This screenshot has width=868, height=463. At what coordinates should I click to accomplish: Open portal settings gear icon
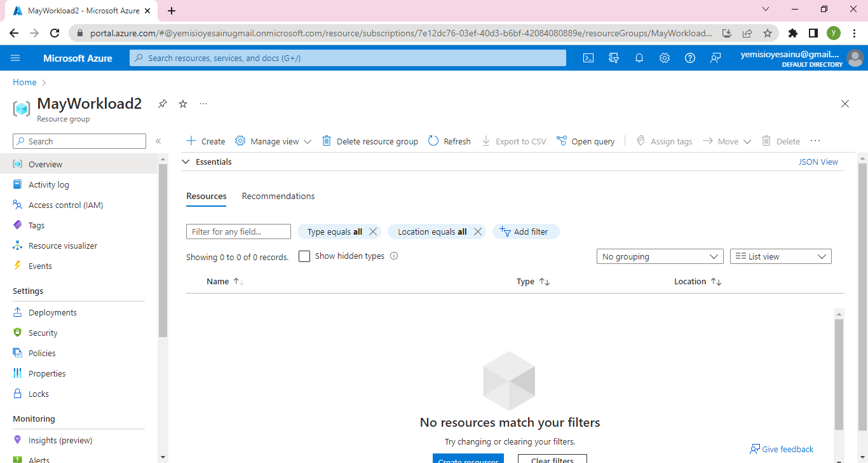[x=665, y=58]
